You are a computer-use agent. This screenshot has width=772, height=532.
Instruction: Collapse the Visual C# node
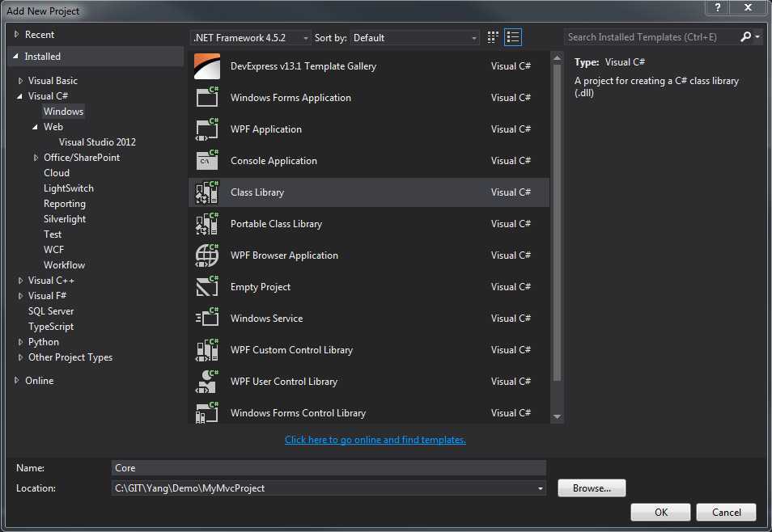19,96
